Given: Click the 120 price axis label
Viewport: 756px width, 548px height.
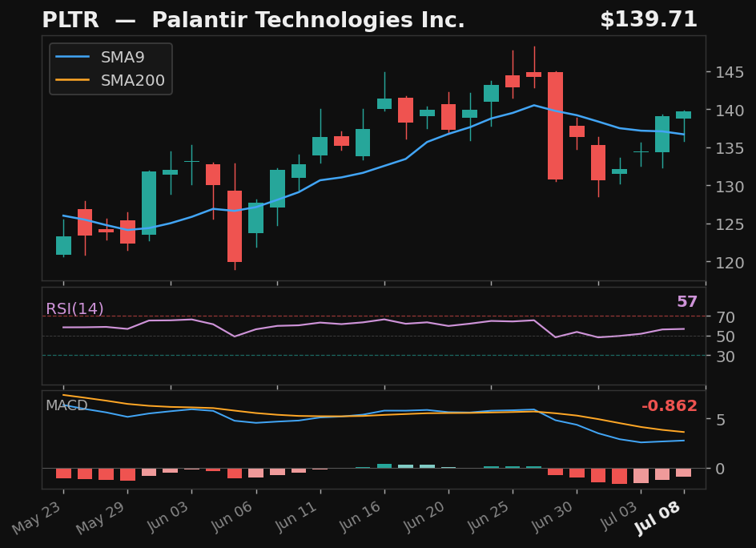Looking at the screenshot, I should point(730,263).
